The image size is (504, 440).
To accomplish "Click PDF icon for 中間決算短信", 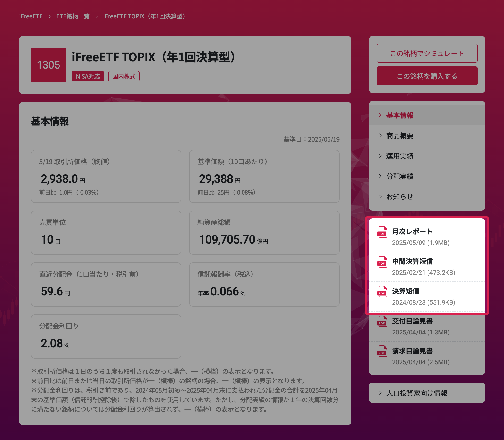I will 382,262.
